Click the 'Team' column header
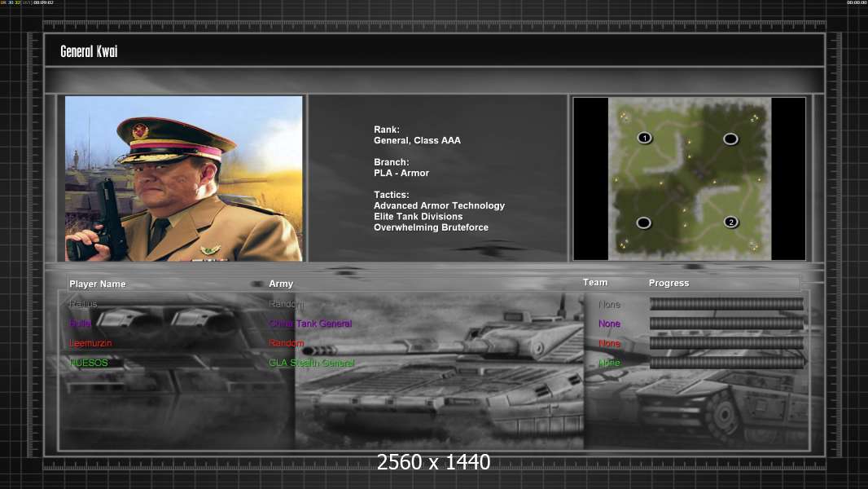Image resolution: width=868 pixels, height=489 pixels. tap(595, 283)
